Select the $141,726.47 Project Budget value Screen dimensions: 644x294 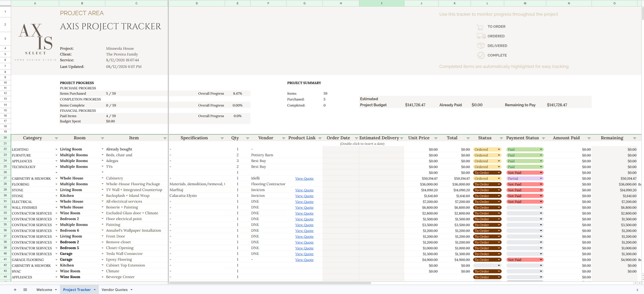click(x=415, y=105)
